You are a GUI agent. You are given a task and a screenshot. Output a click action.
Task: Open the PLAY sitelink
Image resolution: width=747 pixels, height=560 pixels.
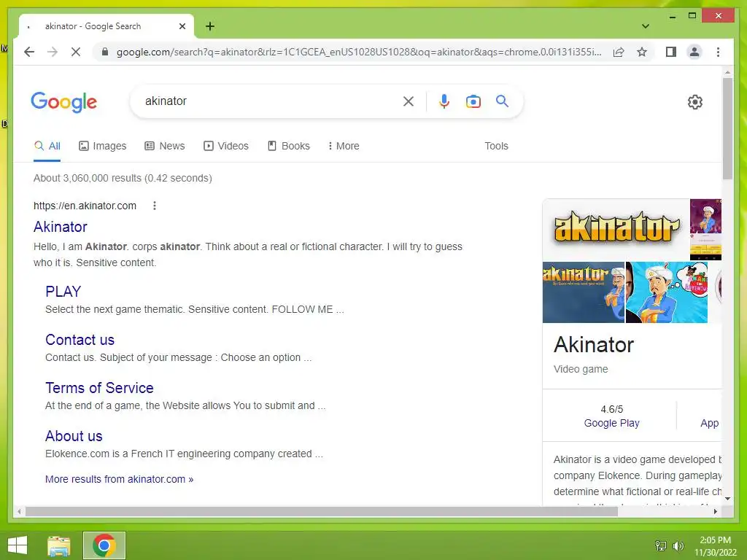[63, 292]
